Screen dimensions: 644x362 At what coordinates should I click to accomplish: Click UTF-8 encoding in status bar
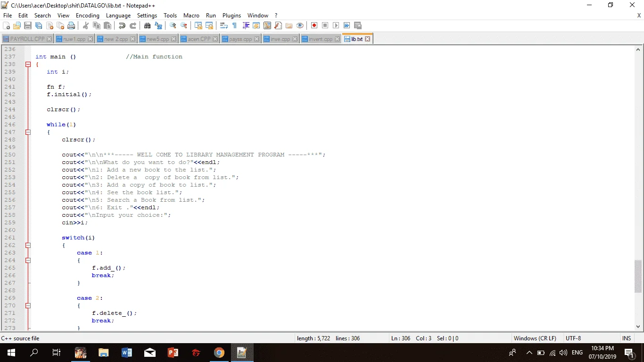click(x=573, y=338)
